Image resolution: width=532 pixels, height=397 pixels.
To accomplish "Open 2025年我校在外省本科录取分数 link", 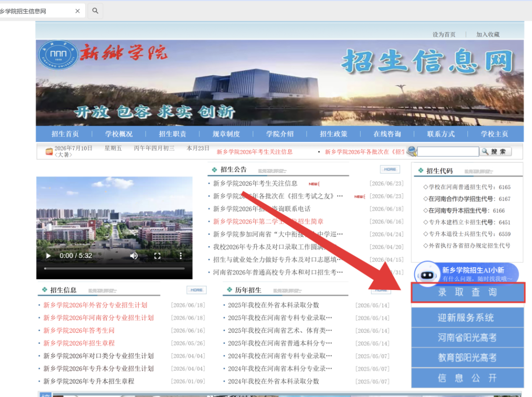I will (273, 305).
